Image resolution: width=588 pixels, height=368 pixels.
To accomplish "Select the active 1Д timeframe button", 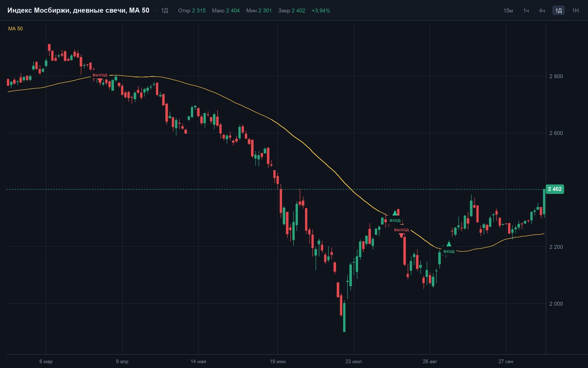I will (559, 11).
